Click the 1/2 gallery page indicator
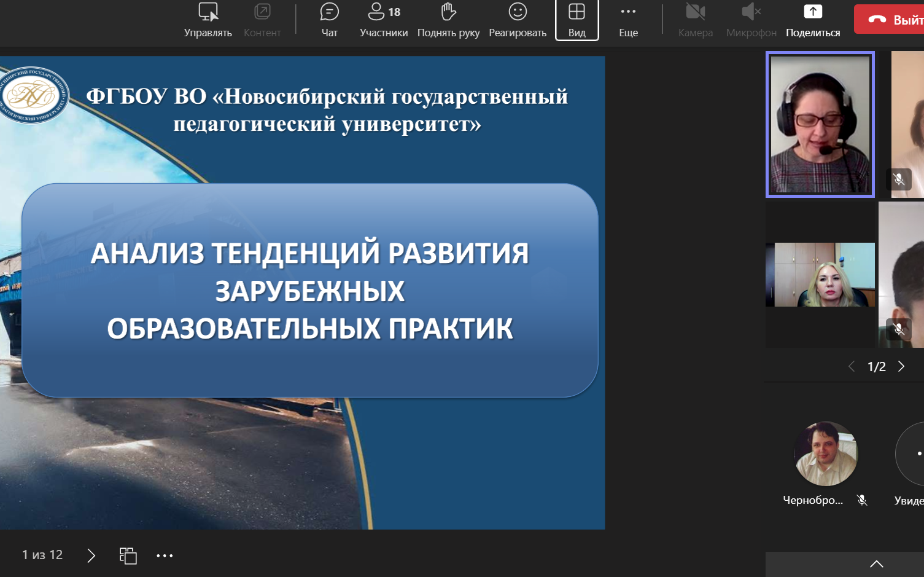 coord(876,367)
